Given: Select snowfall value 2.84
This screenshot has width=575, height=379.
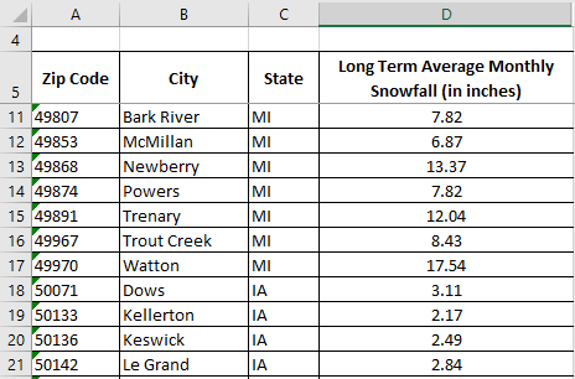Looking at the screenshot, I should point(446,364).
